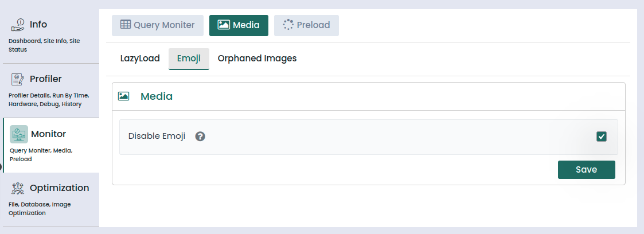This screenshot has width=644, height=234.
Task: Open the Info section heading
Action: click(38, 25)
